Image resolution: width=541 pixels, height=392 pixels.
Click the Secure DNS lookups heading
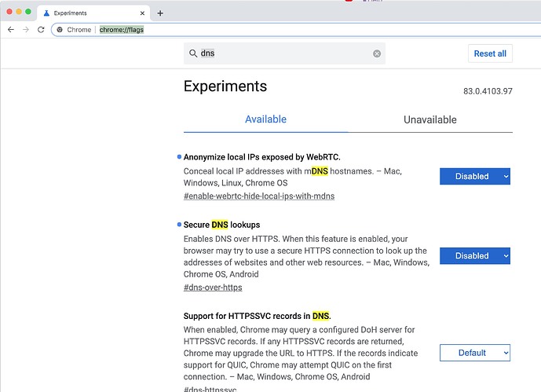pos(222,225)
